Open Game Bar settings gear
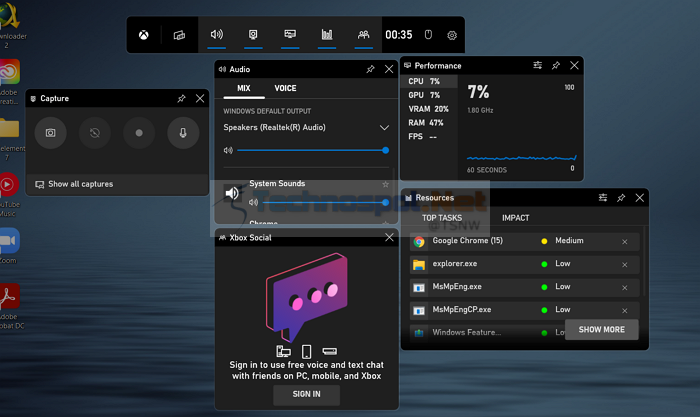This screenshot has height=417, width=700. pyautogui.click(x=452, y=35)
